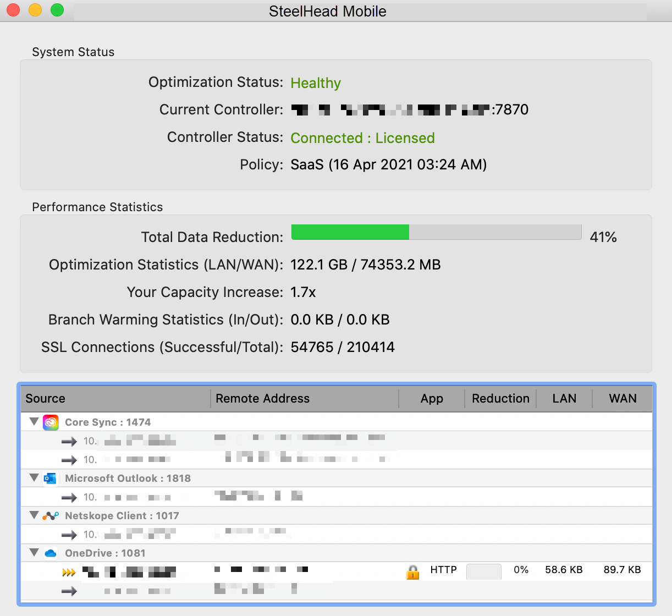Click the Microsoft Outlook app icon
Screen dimensions: 672x616
pos(51,479)
